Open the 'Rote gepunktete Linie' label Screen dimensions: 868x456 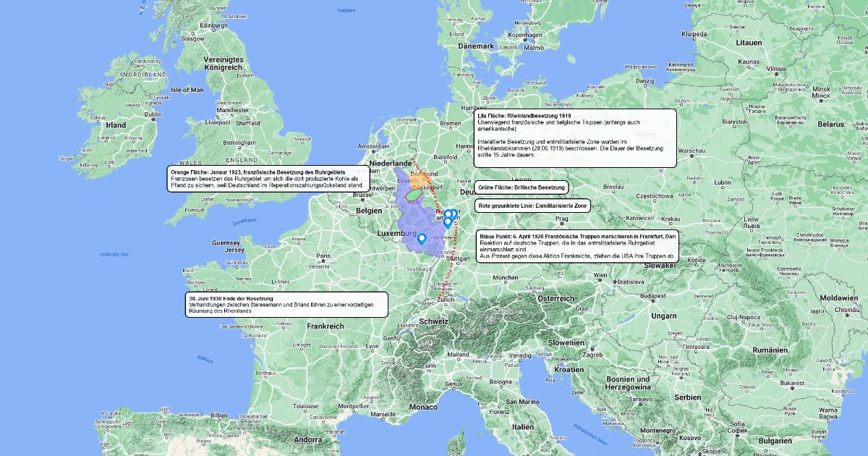pos(532,206)
